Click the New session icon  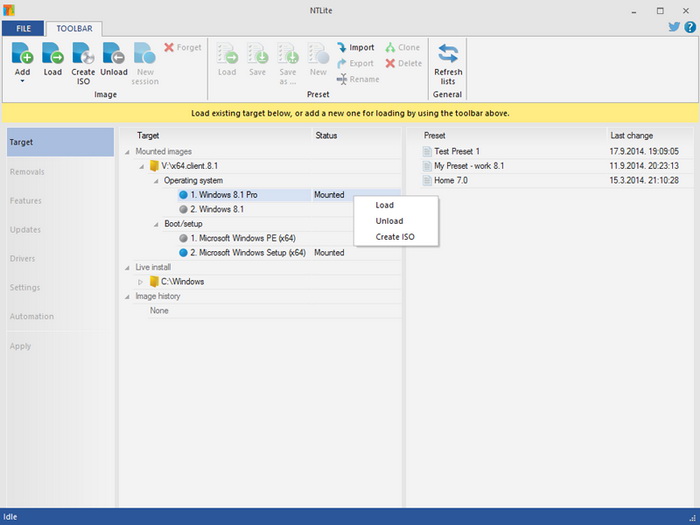[145, 54]
